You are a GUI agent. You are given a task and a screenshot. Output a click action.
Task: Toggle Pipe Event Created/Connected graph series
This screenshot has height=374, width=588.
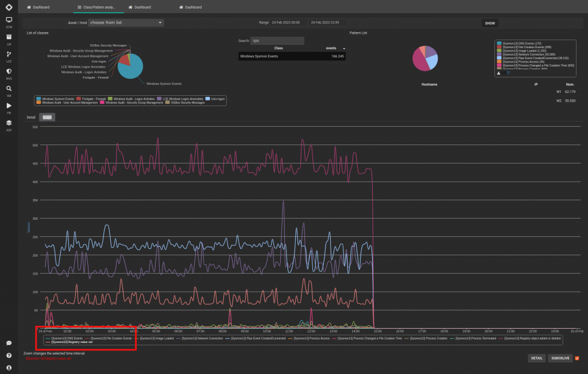point(256,338)
